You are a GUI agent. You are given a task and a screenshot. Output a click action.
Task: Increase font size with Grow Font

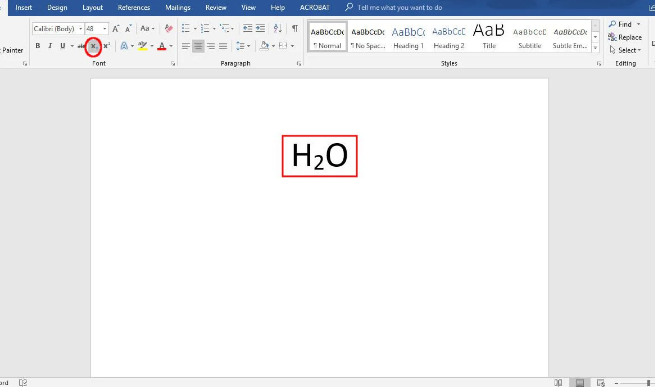pyautogui.click(x=116, y=28)
